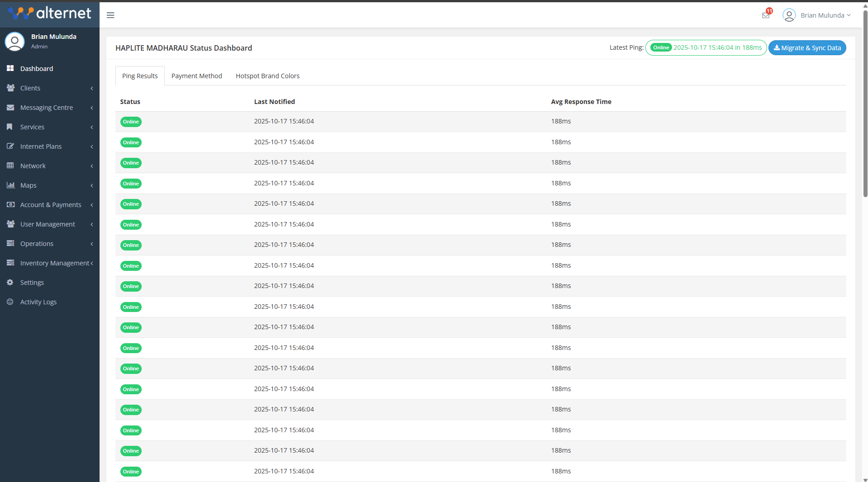Select the Network sidebar icon
The height and width of the screenshot is (482, 868).
click(10, 165)
